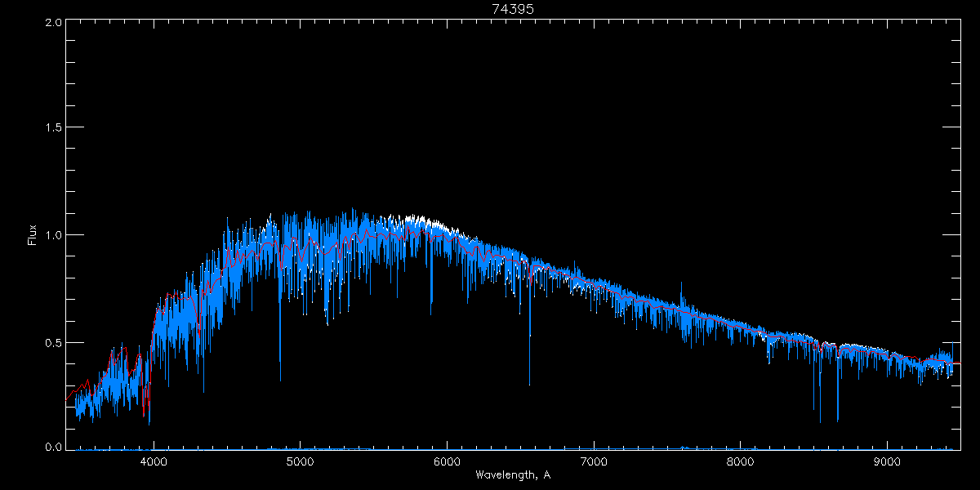Pick the 1.5 flux tick label
Viewport: 980px width, 490px height.
click(51, 128)
